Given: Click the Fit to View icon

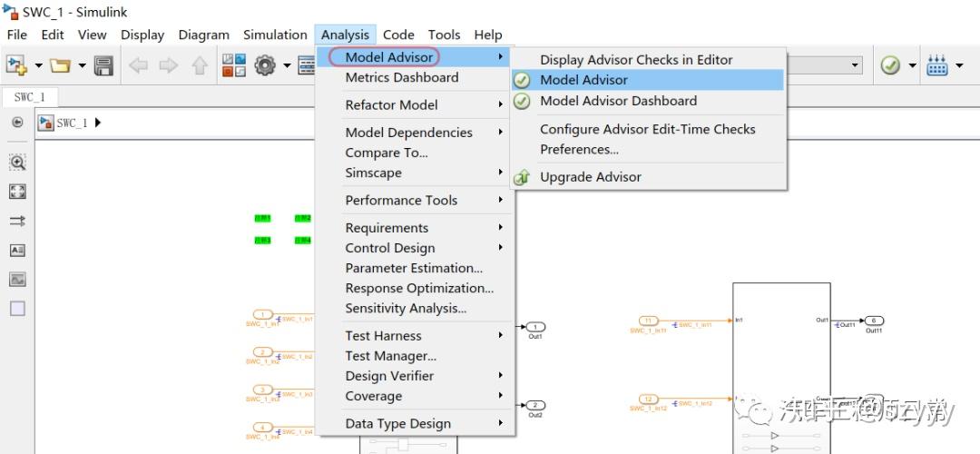Looking at the screenshot, I should pyautogui.click(x=17, y=192).
